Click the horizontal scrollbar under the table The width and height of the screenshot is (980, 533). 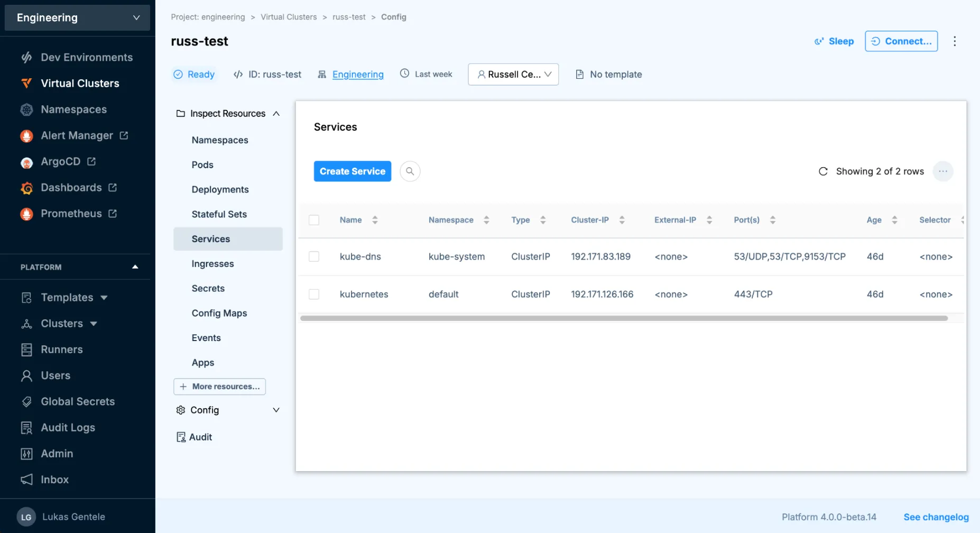click(x=624, y=318)
